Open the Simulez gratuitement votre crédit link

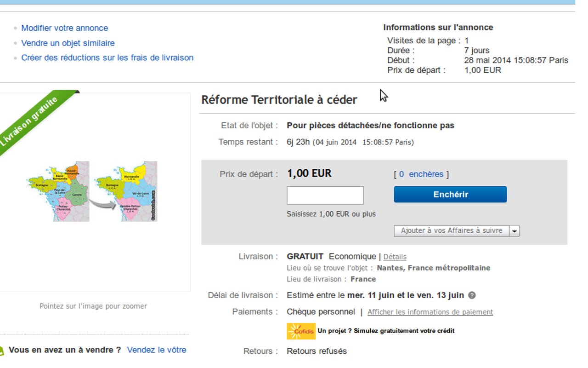386,331
